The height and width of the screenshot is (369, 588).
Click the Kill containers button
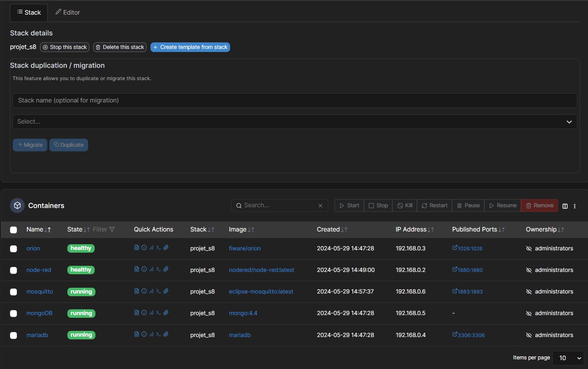405,206
